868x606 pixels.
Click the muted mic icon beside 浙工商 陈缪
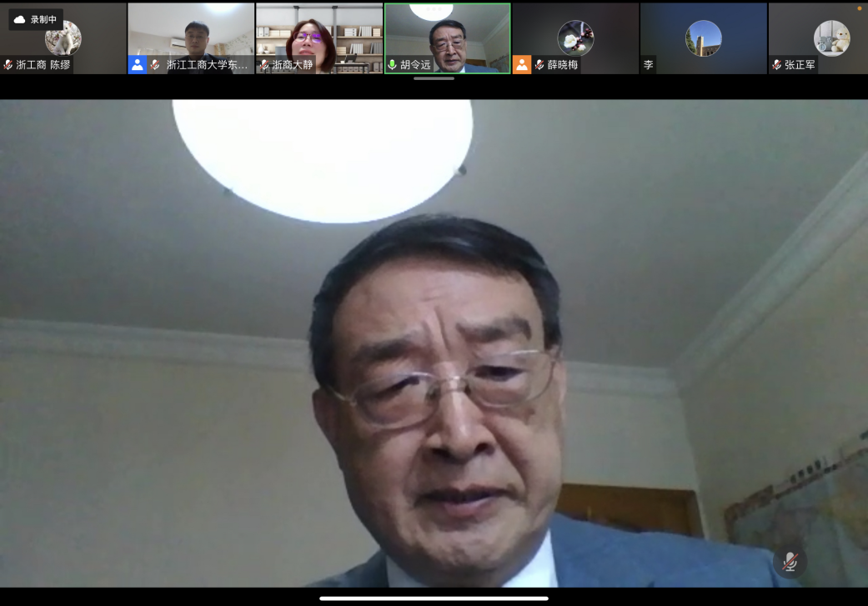tap(8, 65)
